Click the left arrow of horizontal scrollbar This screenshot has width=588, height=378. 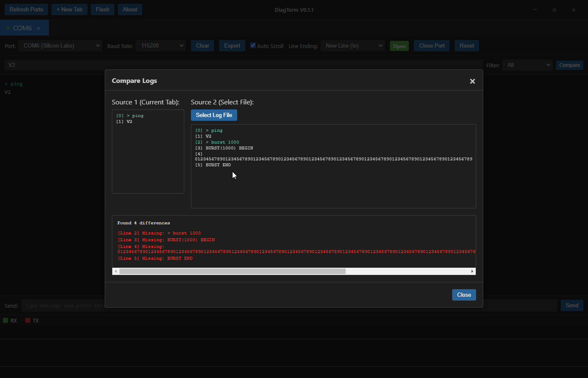pos(116,272)
